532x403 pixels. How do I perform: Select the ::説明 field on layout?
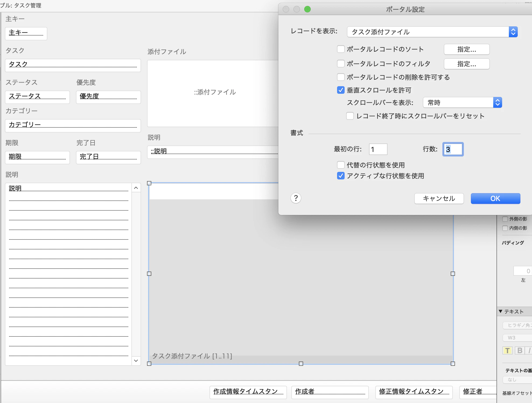213,152
